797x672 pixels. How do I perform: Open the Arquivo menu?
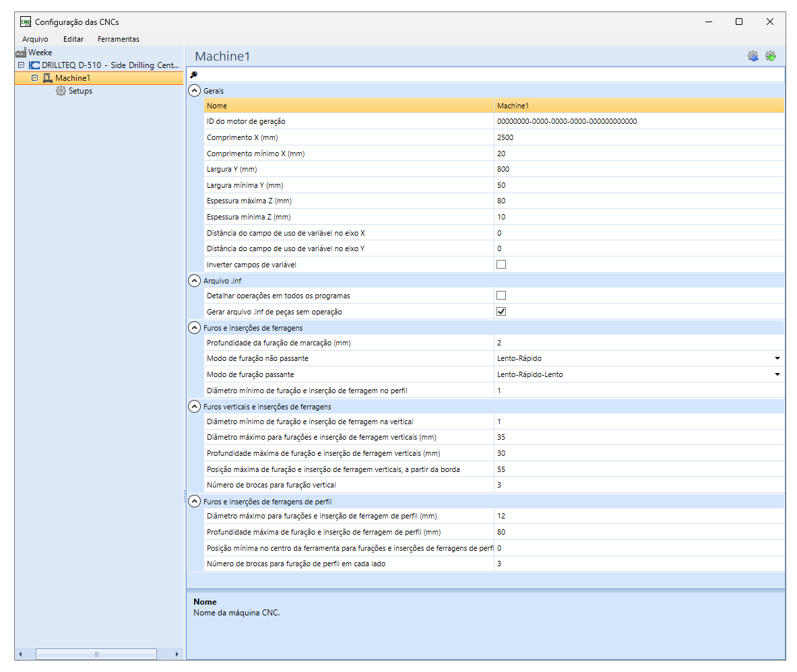coord(35,39)
